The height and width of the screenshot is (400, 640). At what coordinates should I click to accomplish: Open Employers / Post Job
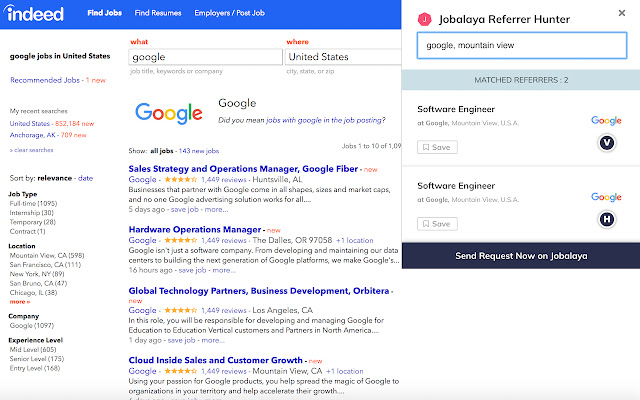[229, 13]
